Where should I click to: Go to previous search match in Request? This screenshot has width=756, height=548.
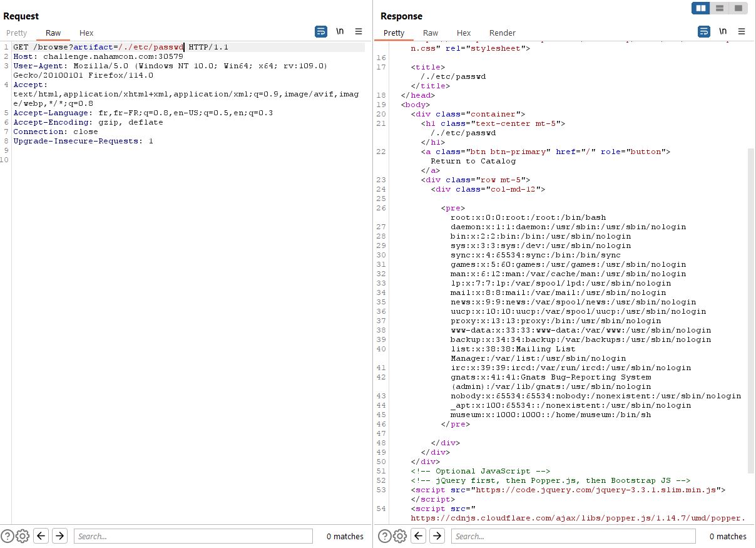click(41, 535)
